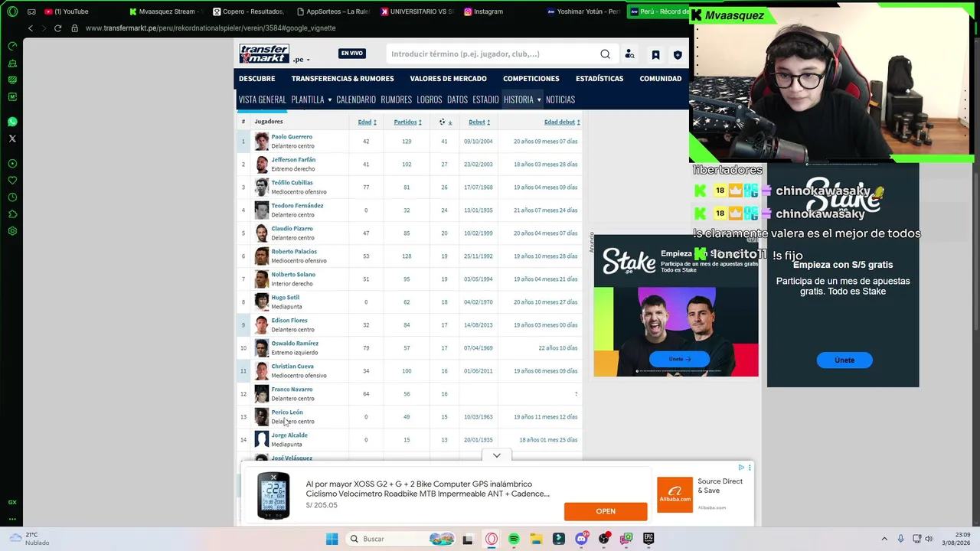Open Discord from the taskbar

(581, 539)
